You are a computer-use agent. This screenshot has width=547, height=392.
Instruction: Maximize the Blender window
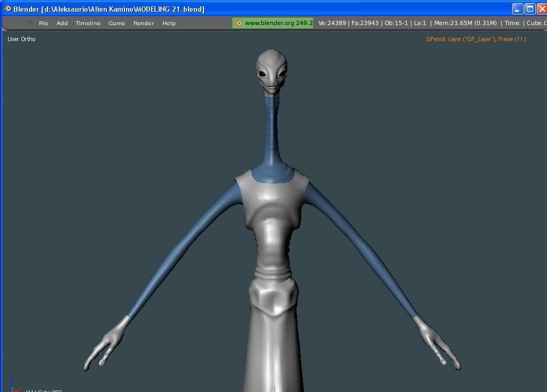click(530, 9)
